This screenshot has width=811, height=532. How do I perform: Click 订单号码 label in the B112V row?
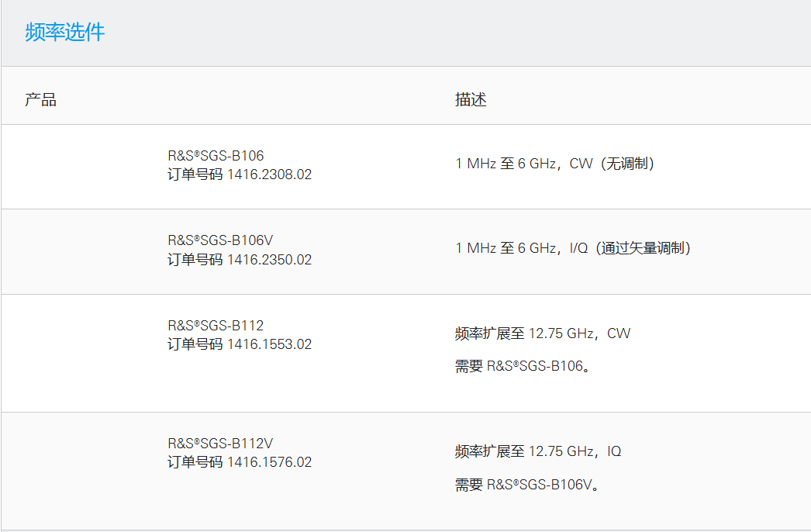[x=195, y=462]
